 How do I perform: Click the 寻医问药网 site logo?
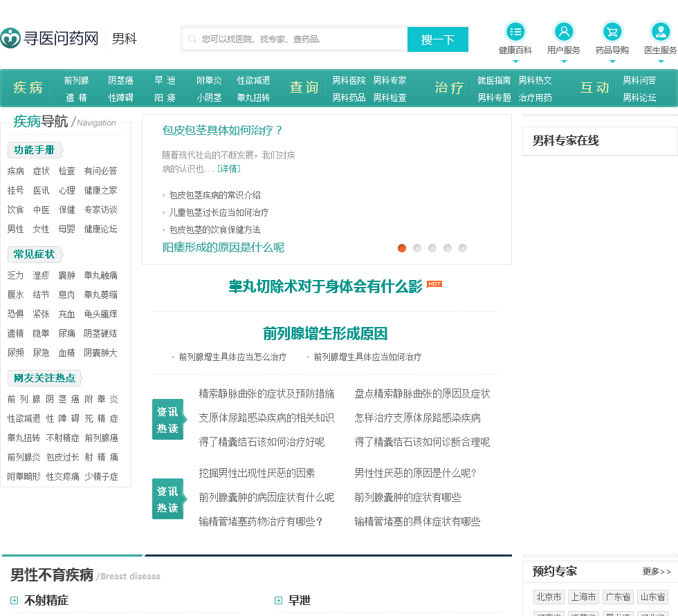pyautogui.click(x=50, y=39)
